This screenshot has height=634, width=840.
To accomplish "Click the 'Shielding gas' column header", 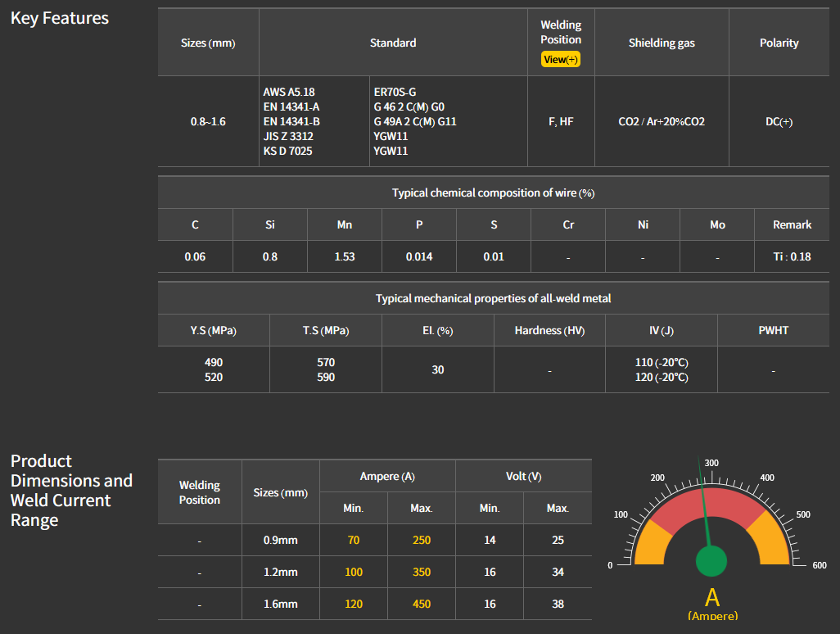I will point(662,43).
